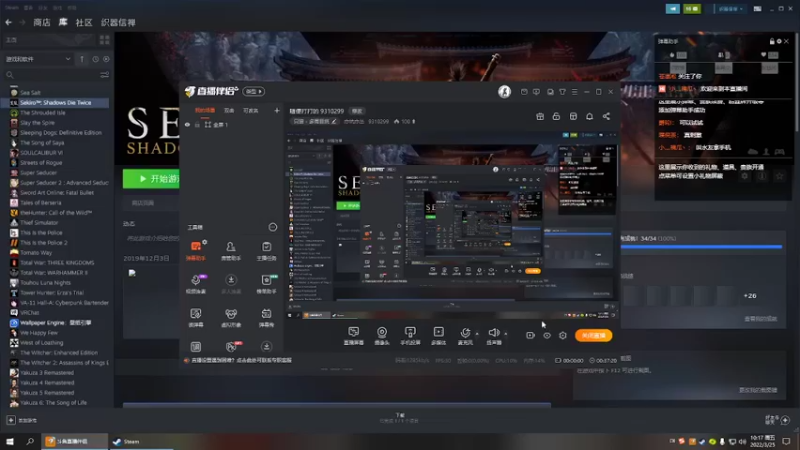The height and width of the screenshot is (450, 800).
Task: Click the share icon above the preview
Action: (606, 116)
